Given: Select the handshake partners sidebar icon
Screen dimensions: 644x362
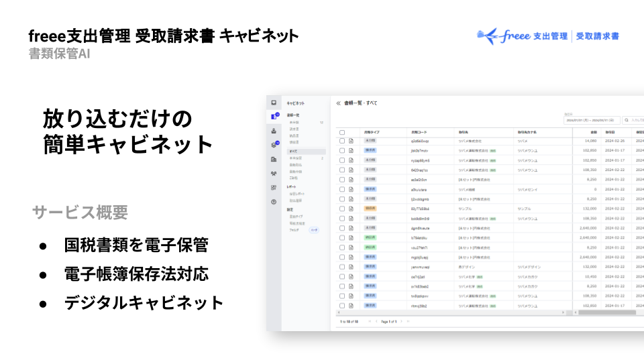Looking at the screenshot, I should pos(274,174).
